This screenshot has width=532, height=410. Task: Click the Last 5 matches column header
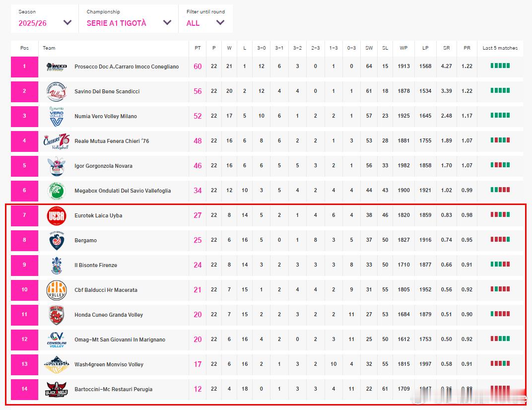(500, 48)
